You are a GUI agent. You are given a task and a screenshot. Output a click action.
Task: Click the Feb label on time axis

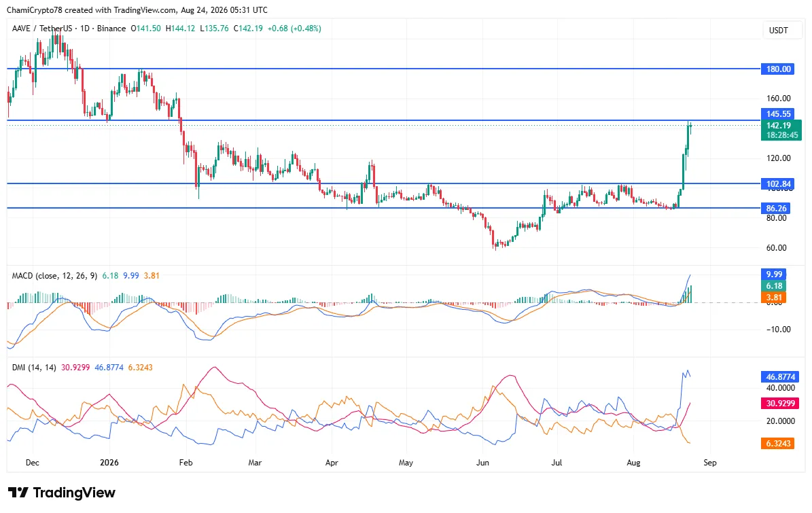click(x=186, y=462)
